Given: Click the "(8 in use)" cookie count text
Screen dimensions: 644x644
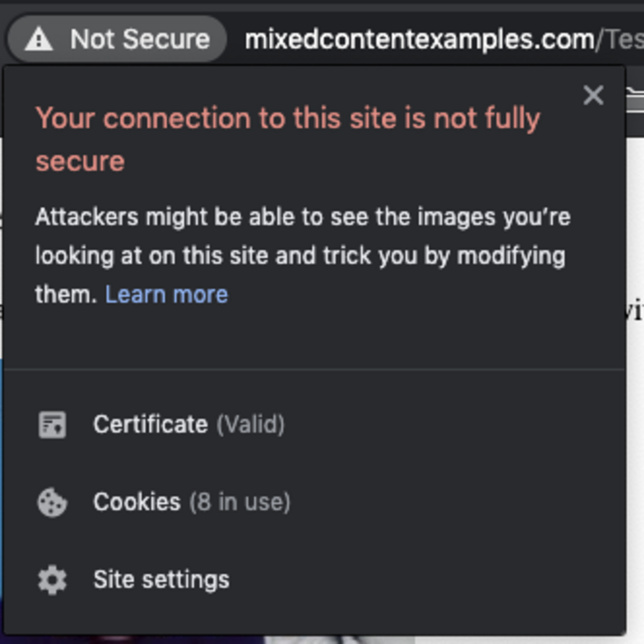Looking at the screenshot, I should pos(240,502).
